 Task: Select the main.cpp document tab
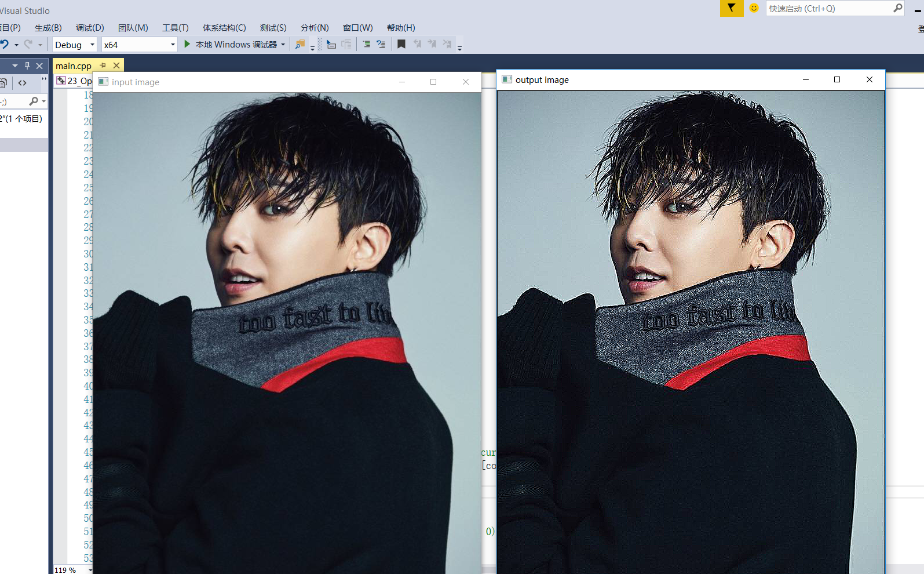tap(74, 66)
